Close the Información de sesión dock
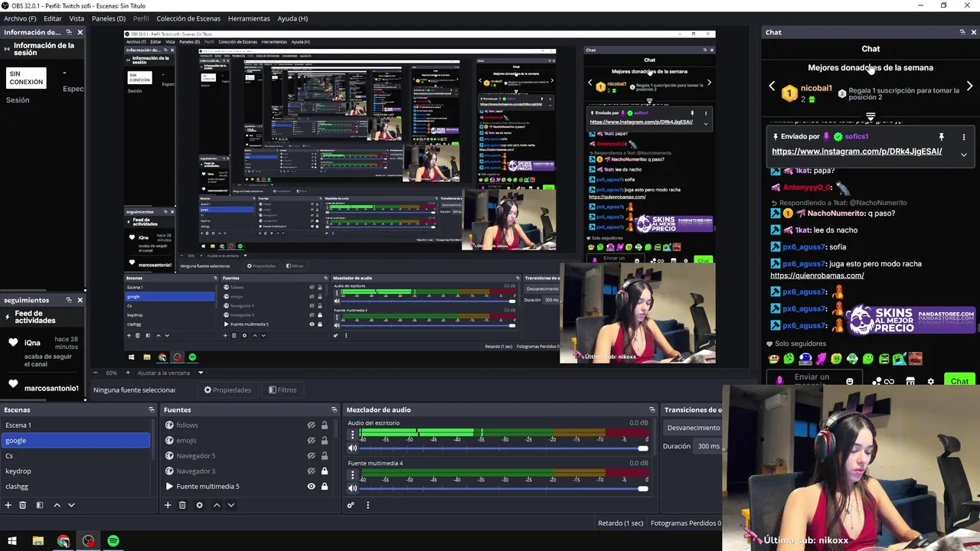980x551 pixels. coord(80,32)
